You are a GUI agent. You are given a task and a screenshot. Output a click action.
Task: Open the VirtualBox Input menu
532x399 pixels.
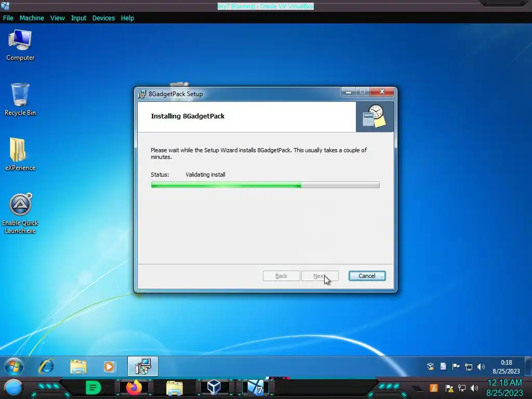78,18
